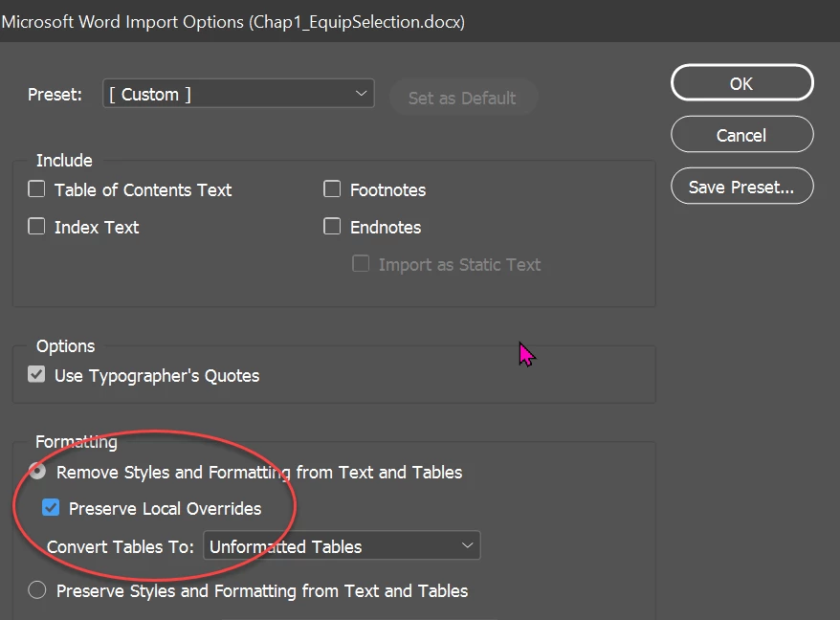Click the dialog title with Chap1_EquipSelection.docx
Viewport: 840px width, 620px height.
coord(233,21)
